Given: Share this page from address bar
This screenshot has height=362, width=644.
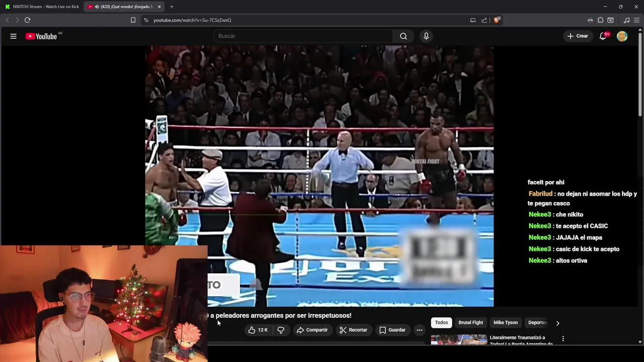Looking at the screenshot, I should tap(484, 20).
